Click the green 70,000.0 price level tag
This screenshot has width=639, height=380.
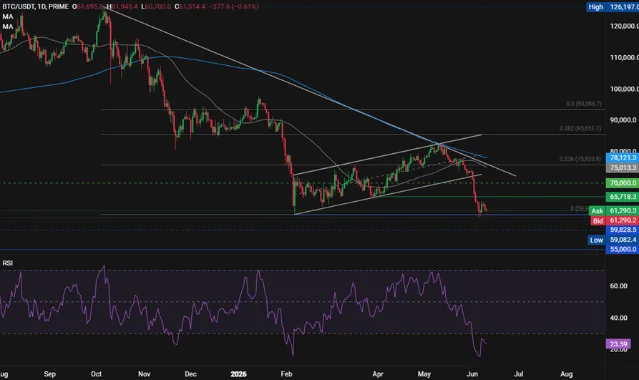[623, 183]
